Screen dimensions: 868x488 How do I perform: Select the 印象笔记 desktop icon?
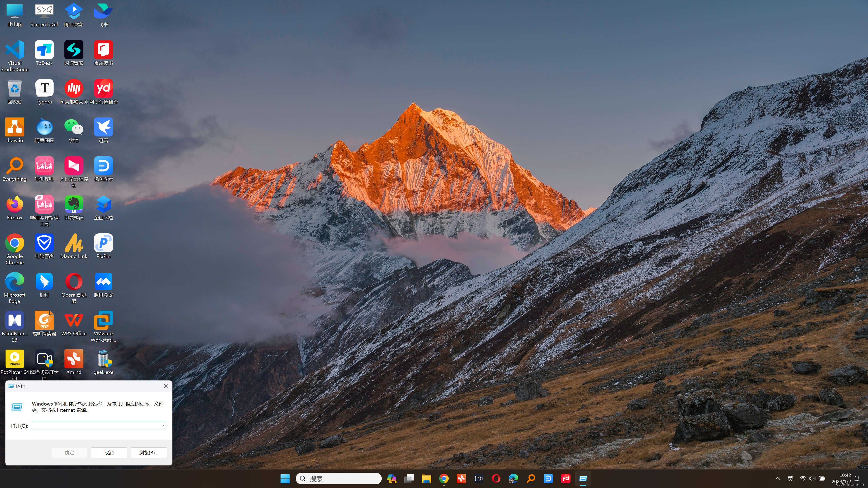[x=74, y=208]
